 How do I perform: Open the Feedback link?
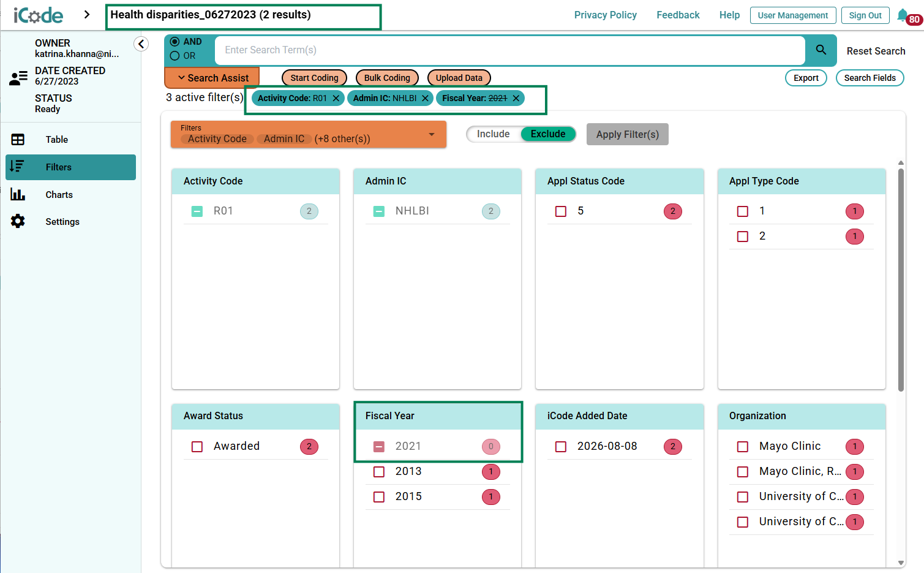678,15
